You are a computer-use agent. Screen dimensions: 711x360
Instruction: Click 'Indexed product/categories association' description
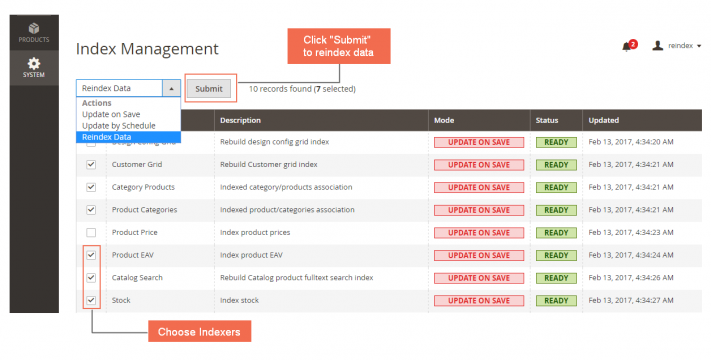click(287, 209)
